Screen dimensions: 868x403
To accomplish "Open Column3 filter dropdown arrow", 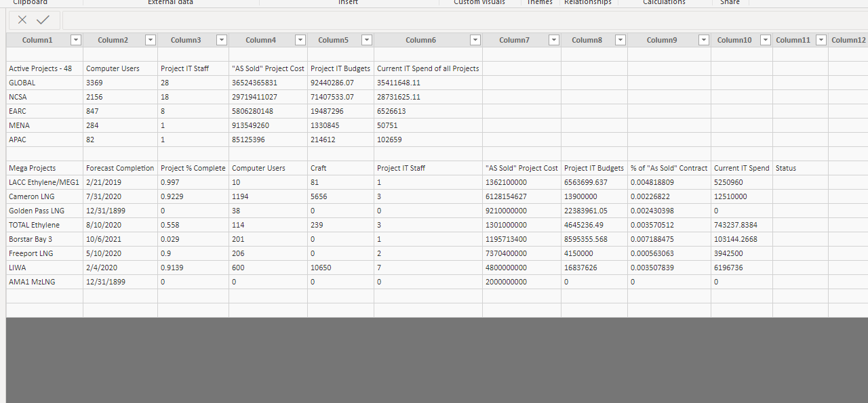I will click(221, 40).
